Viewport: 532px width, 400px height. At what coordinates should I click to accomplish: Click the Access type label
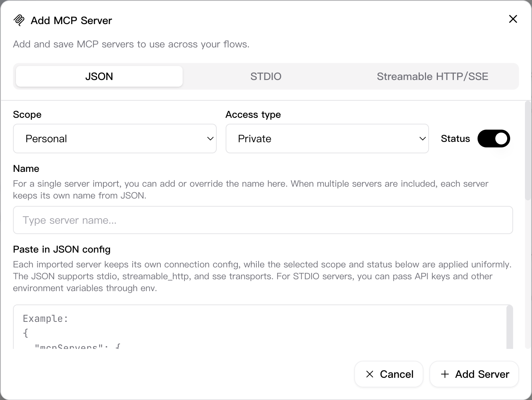click(x=253, y=114)
